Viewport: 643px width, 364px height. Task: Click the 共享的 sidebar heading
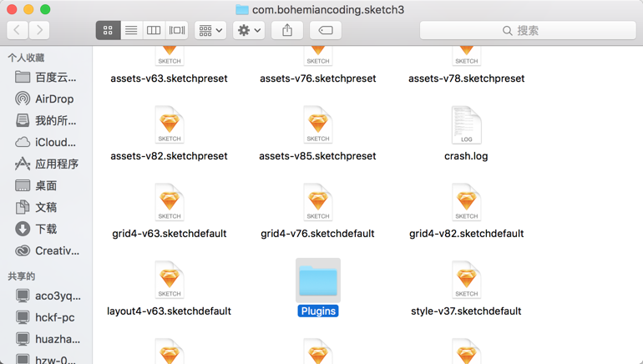(x=22, y=276)
